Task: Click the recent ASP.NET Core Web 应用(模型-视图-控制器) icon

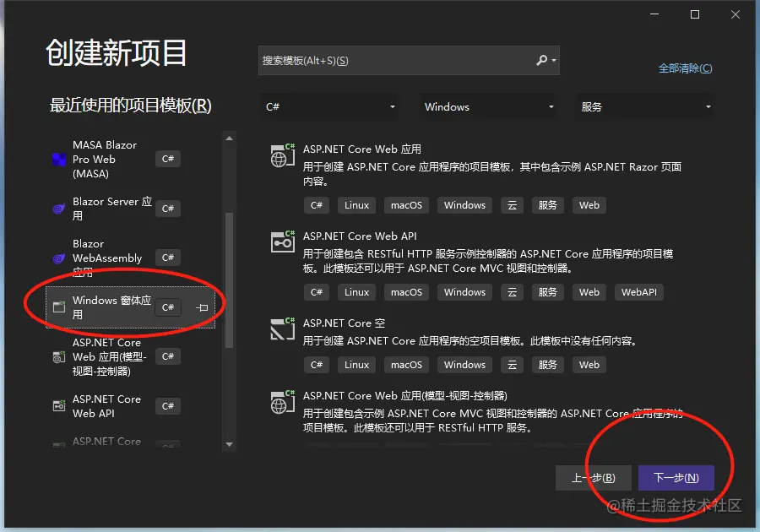Action: coord(59,357)
